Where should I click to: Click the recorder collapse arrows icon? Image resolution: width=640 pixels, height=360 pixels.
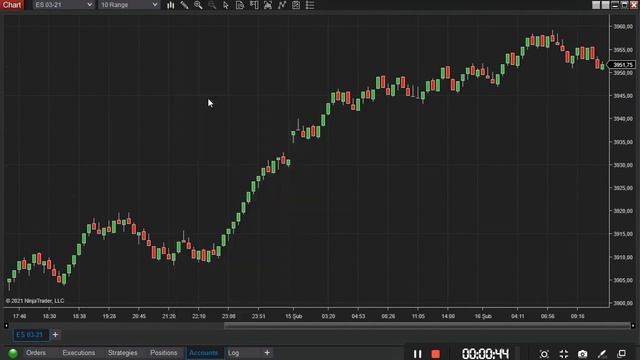pos(564,354)
